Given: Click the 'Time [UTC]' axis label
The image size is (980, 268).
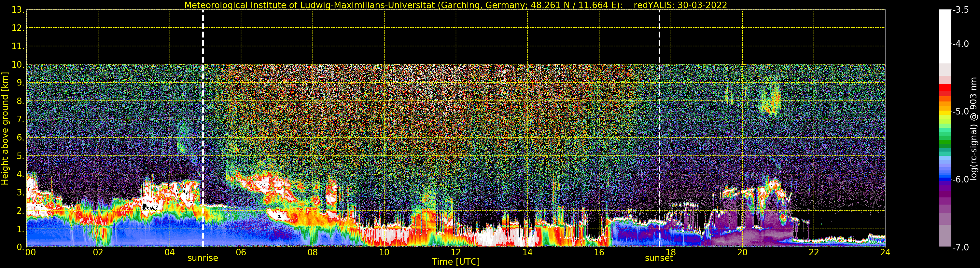Looking at the screenshot, I should pos(456,262).
